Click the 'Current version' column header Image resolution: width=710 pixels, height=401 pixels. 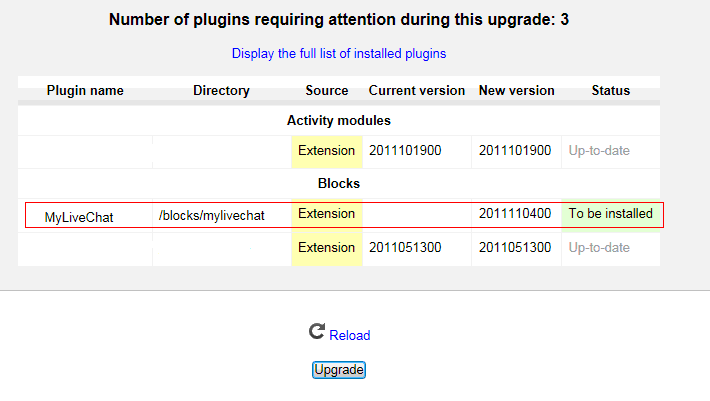pos(417,90)
